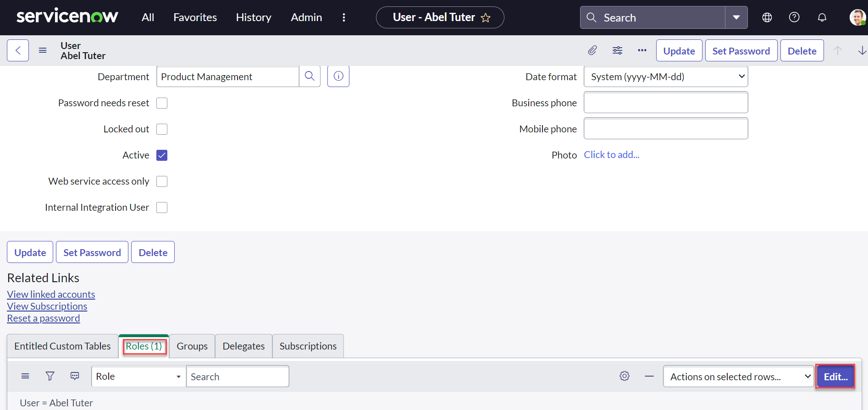The image size is (868, 410).
Task: Enable Password needs reset checkbox
Action: [162, 103]
